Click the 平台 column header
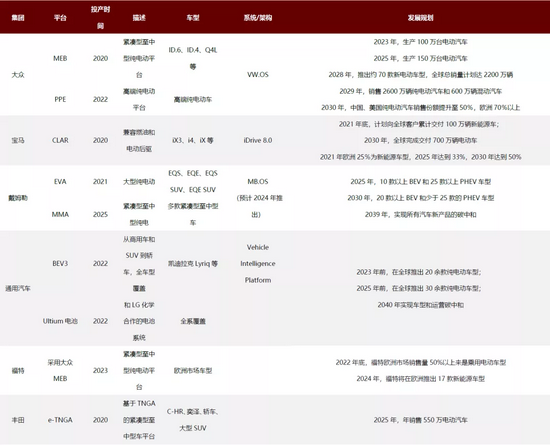550x446 pixels. click(x=60, y=18)
